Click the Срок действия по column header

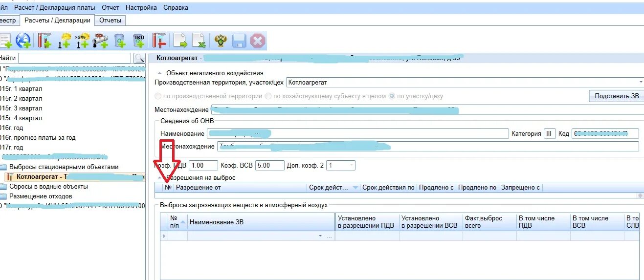click(388, 188)
